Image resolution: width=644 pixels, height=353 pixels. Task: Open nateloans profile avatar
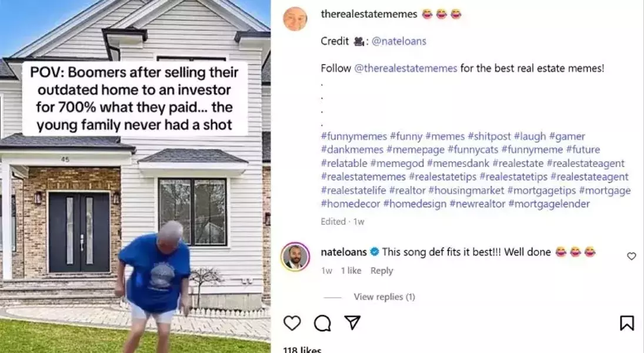[295, 257]
